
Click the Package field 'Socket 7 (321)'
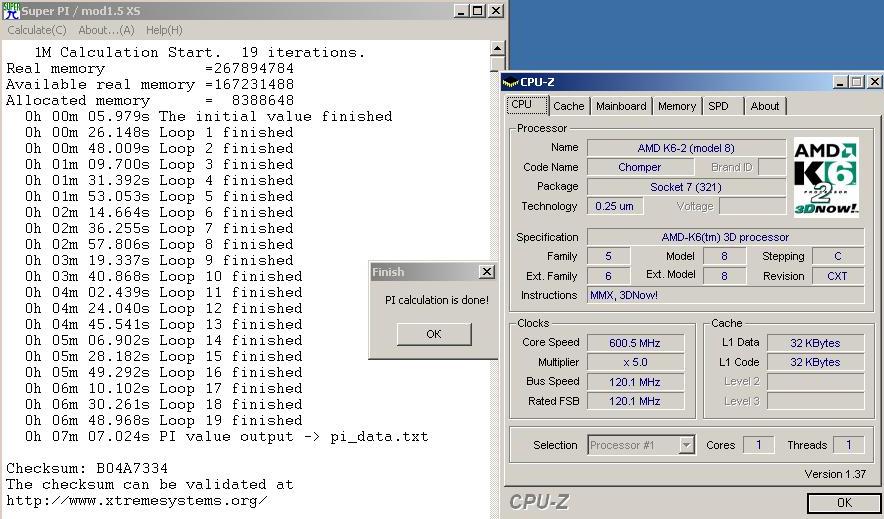click(686, 187)
